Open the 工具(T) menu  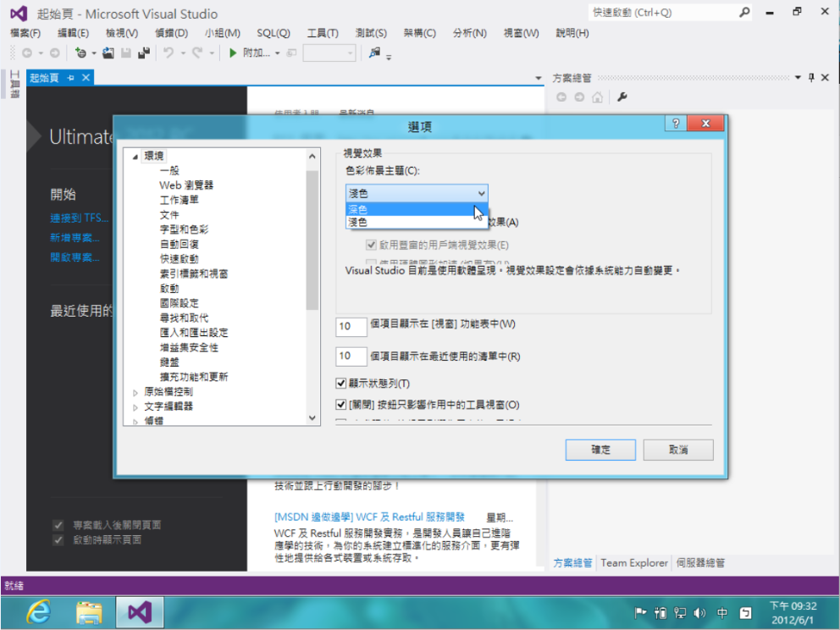click(323, 33)
